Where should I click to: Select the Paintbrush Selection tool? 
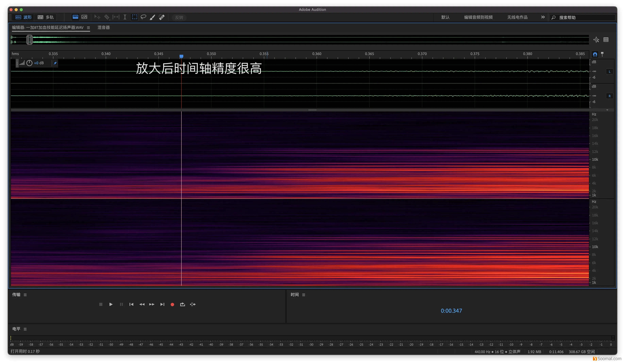pyautogui.click(x=153, y=17)
